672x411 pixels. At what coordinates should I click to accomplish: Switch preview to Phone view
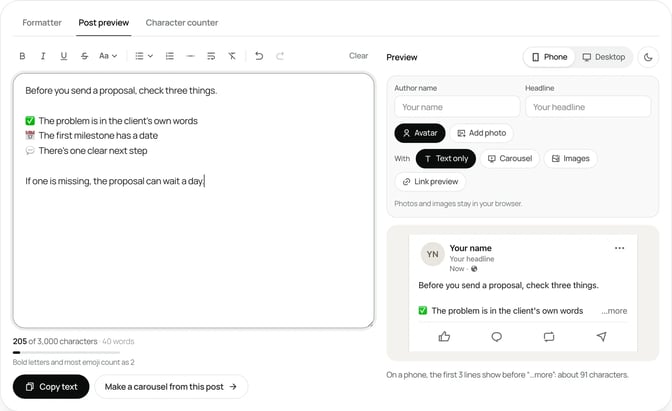click(x=549, y=57)
